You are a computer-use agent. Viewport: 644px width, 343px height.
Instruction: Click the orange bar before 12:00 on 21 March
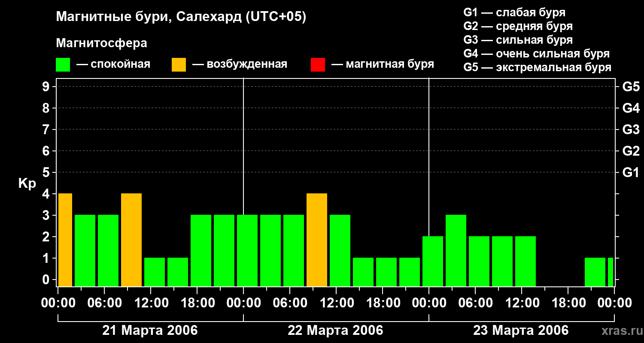[x=131, y=240]
